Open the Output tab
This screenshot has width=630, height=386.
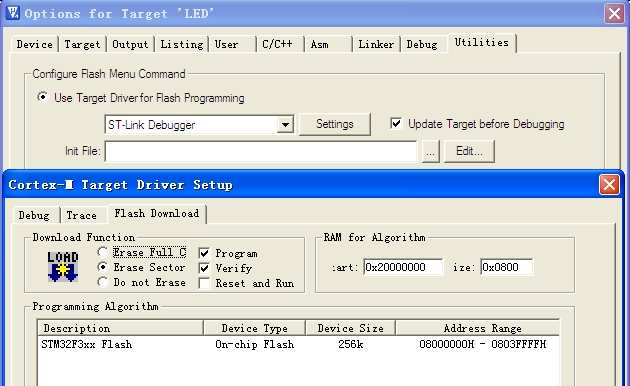point(130,44)
